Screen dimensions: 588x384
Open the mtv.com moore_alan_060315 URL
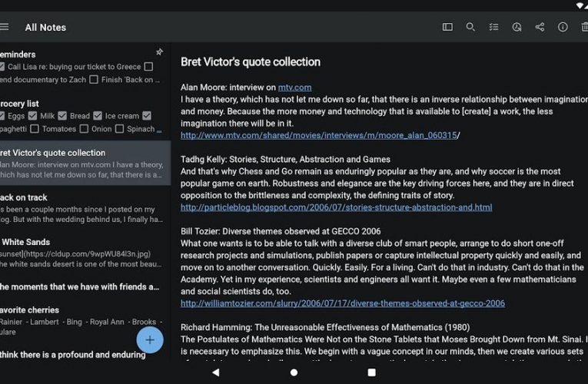click(318, 135)
